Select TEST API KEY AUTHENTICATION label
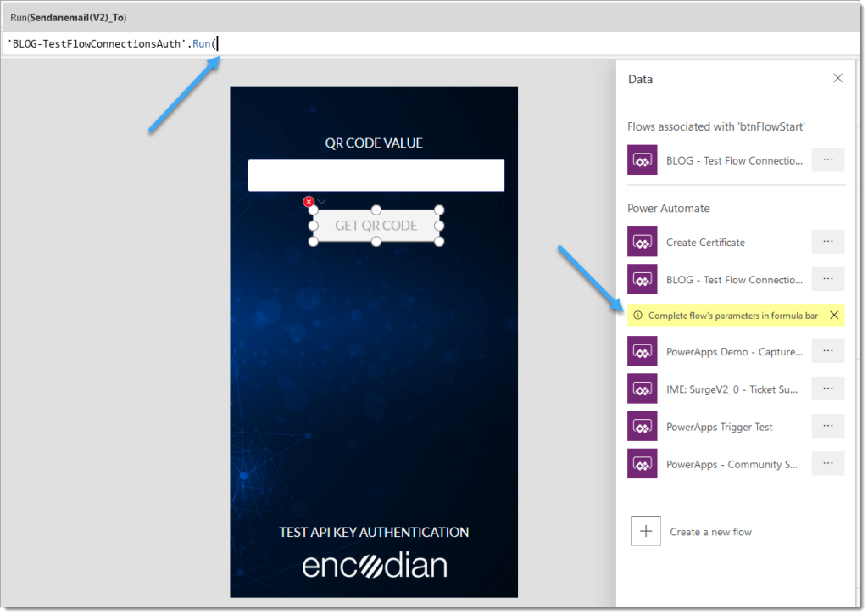 (374, 533)
